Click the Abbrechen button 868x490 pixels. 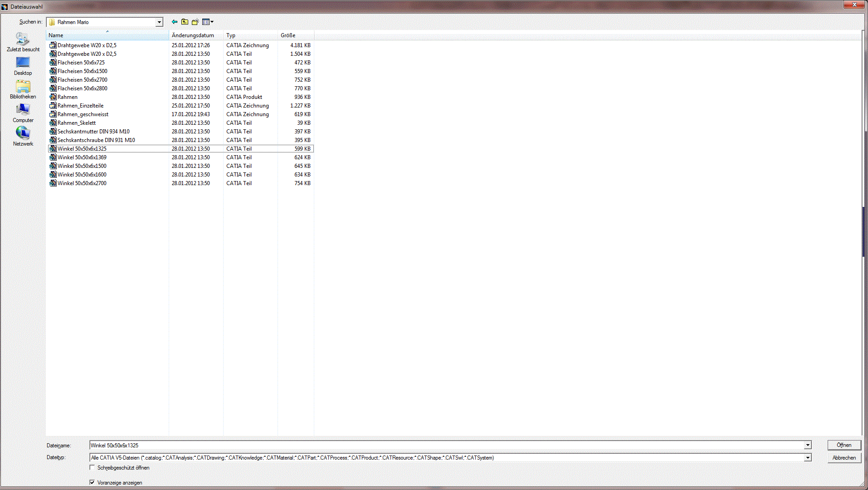[x=844, y=458]
